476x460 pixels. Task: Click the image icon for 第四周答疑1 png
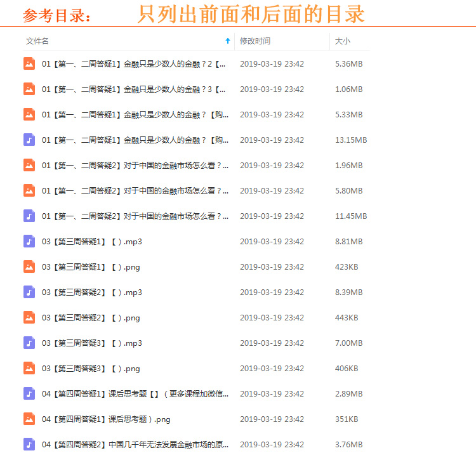29,419
